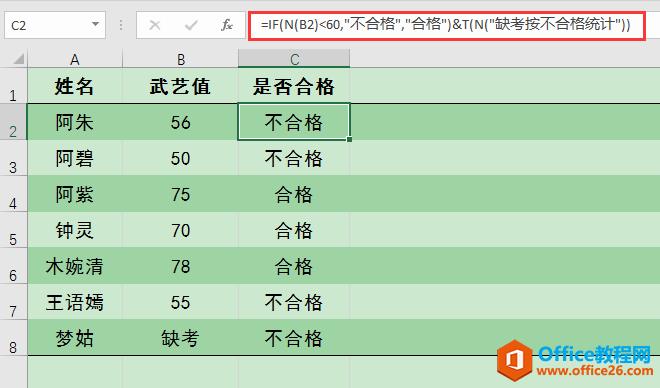Screen dimensions: 660x388
Task: Click the Name Box showing C2
Action: (x=55, y=25)
